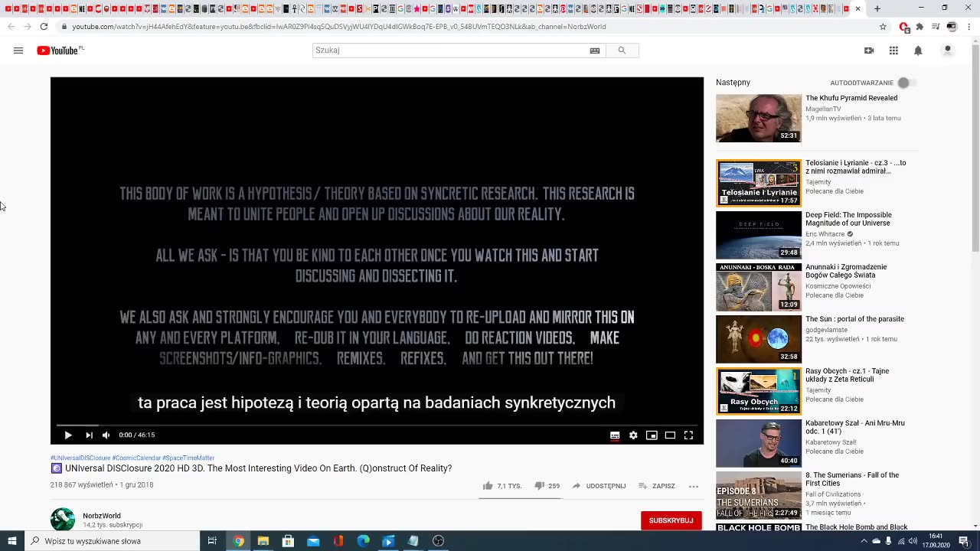Open the NorbzWorld channel name link

point(102,516)
